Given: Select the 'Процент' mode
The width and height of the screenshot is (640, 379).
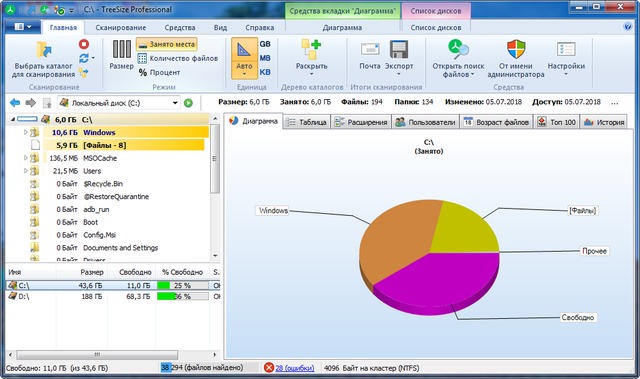Looking at the screenshot, I should tap(159, 73).
